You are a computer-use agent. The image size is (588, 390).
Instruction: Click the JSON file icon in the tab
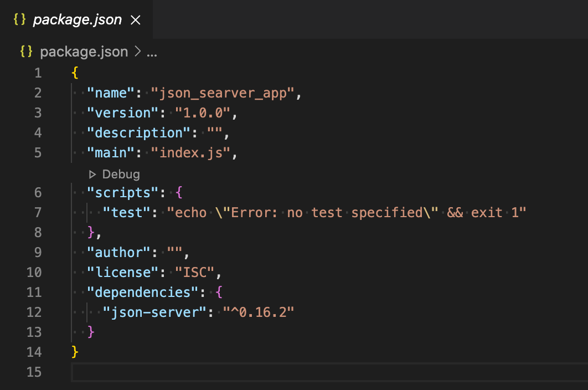coord(19,19)
